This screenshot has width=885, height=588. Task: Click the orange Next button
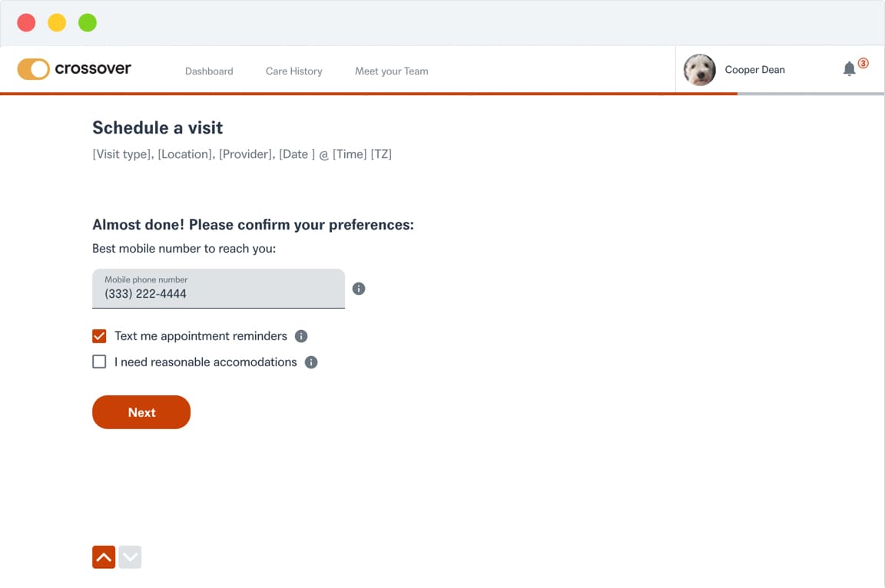coord(141,412)
